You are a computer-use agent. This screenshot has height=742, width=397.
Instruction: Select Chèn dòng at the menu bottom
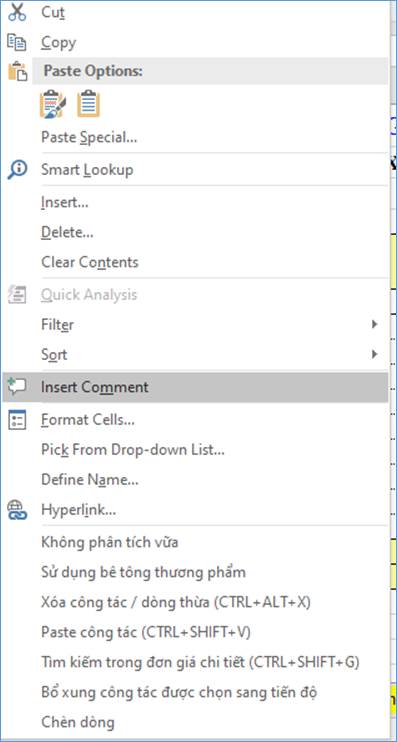tap(78, 722)
